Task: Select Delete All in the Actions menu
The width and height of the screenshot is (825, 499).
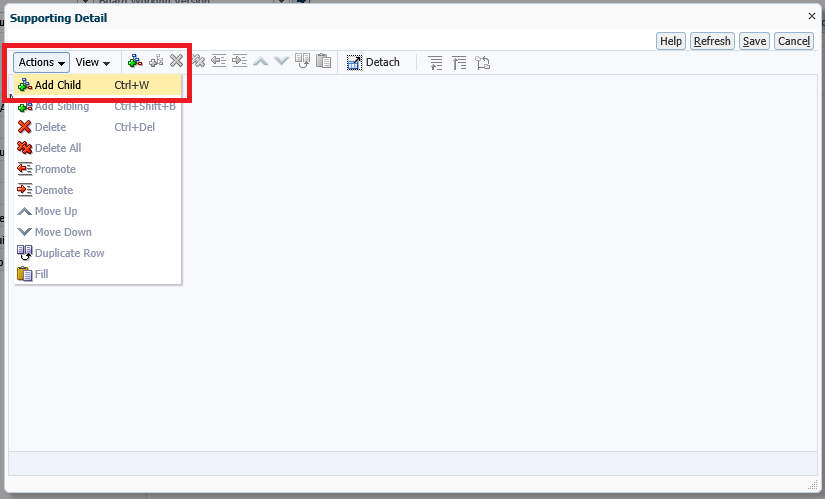Action: (x=58, y=148)
